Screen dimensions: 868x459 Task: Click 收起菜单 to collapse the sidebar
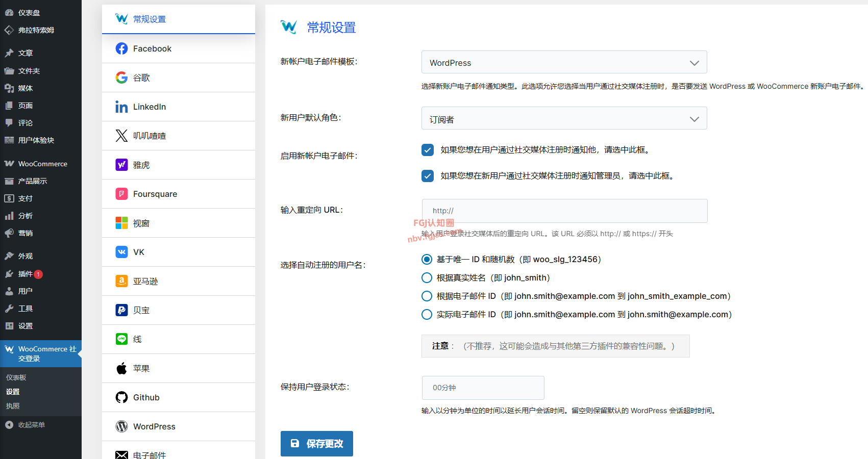[31, 425]
